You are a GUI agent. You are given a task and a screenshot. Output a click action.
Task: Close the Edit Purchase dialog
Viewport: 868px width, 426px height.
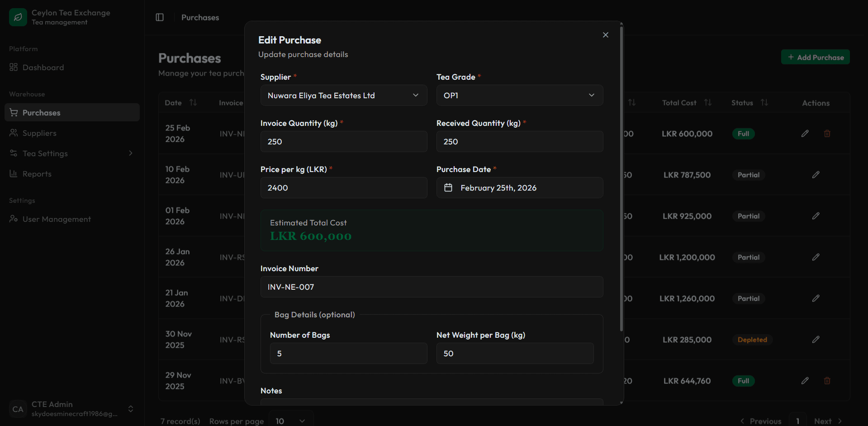[605, 35]
